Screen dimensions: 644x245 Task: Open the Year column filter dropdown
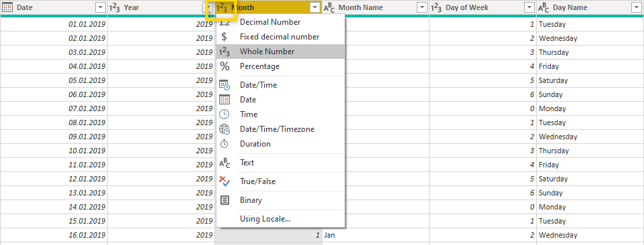click(208, 7)
